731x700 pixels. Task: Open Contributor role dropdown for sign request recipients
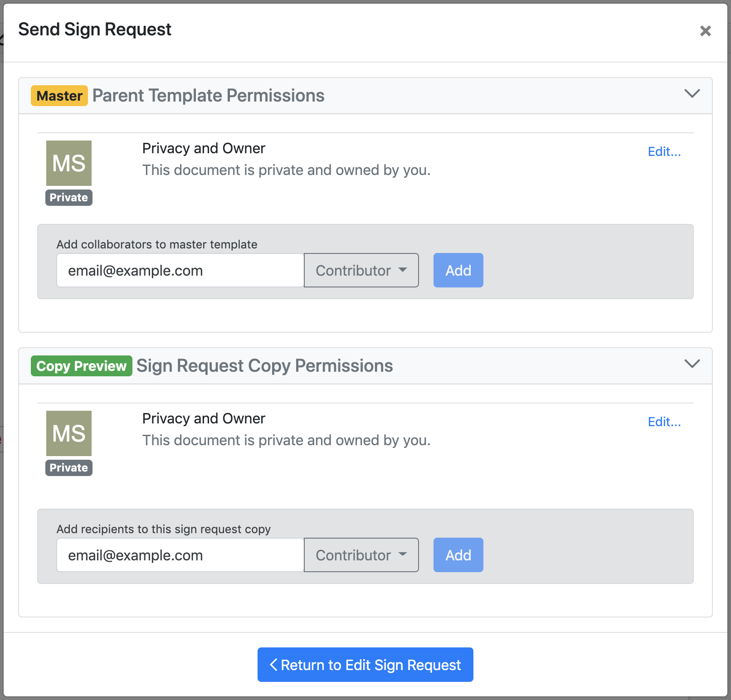[x=361, y=555]
